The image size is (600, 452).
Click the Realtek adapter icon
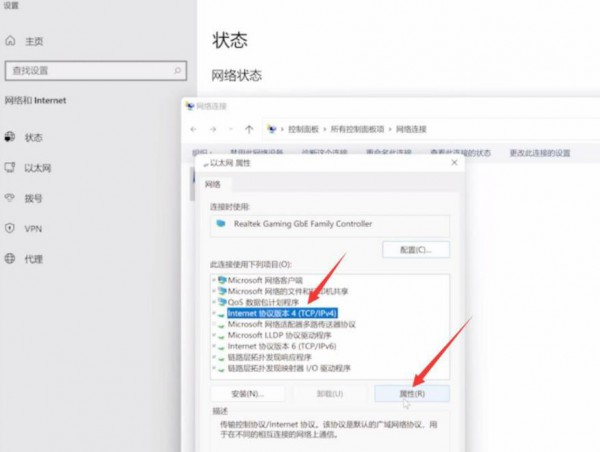click(221, 224)
